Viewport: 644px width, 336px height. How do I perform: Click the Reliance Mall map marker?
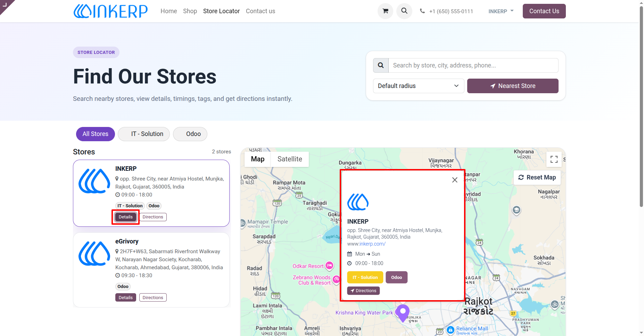[x=451, y=330]
